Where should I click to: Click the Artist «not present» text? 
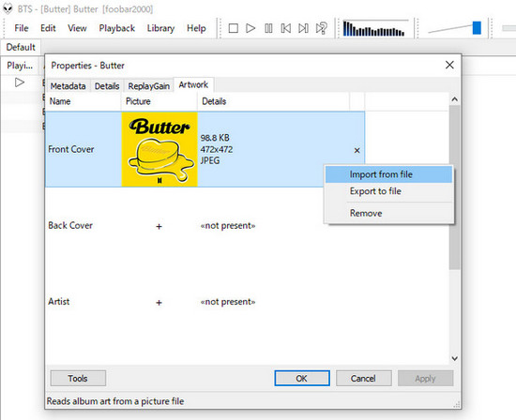pos(228,302)
